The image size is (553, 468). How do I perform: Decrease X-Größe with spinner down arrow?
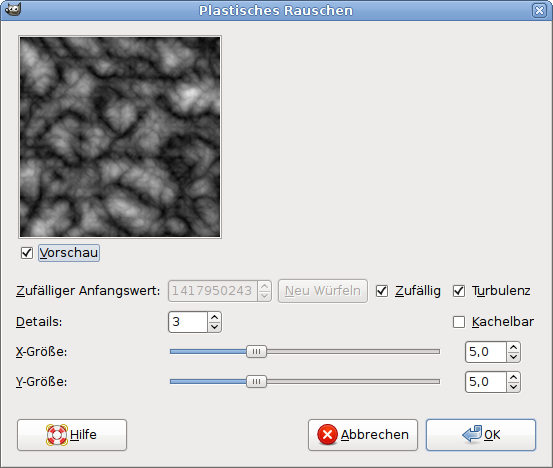514,357
